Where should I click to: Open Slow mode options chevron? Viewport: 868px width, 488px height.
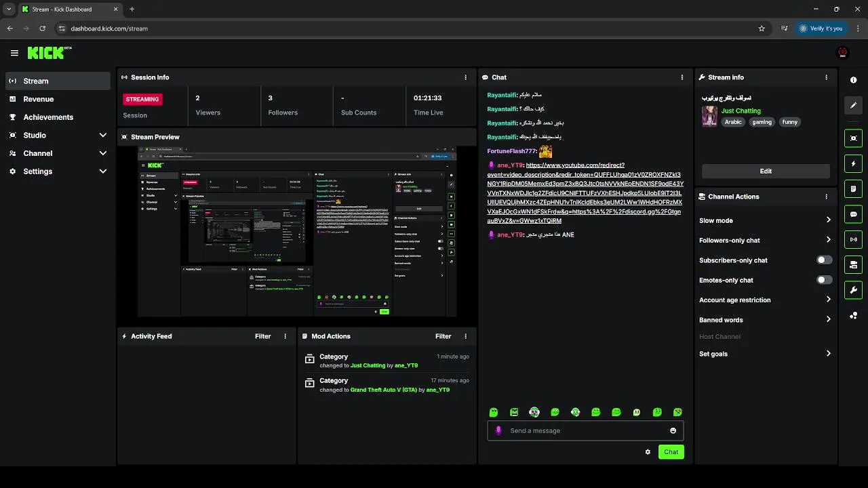point(828,220)
